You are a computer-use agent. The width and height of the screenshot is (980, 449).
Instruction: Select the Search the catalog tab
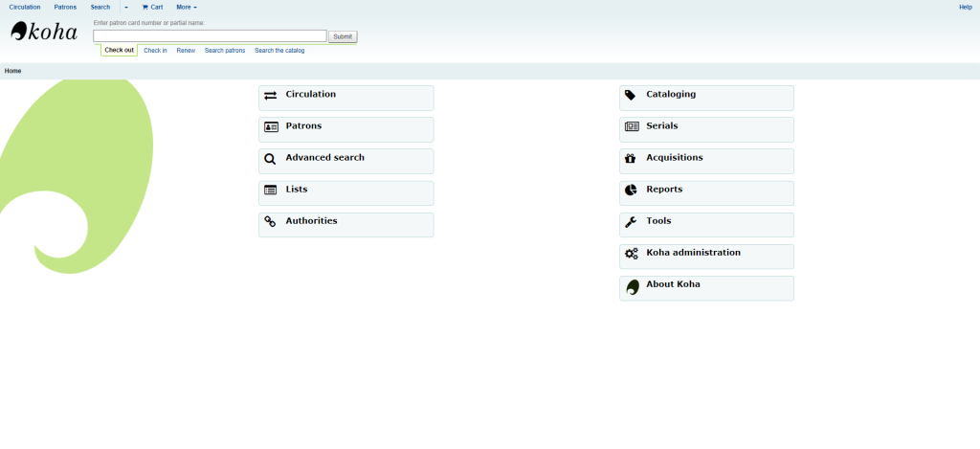279,51
